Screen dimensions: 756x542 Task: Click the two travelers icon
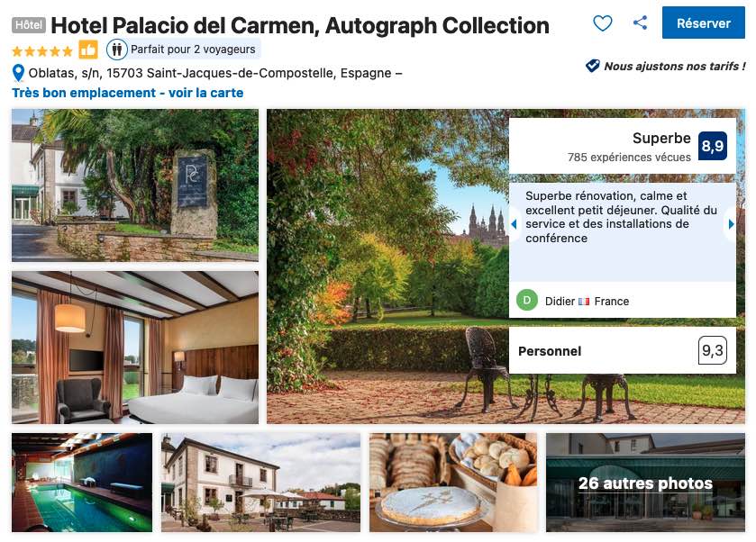click(116, 50)
